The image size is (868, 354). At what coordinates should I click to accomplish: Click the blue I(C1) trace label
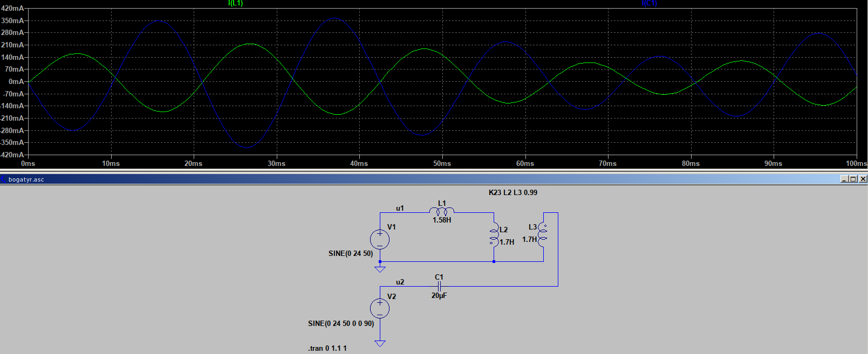649,3
